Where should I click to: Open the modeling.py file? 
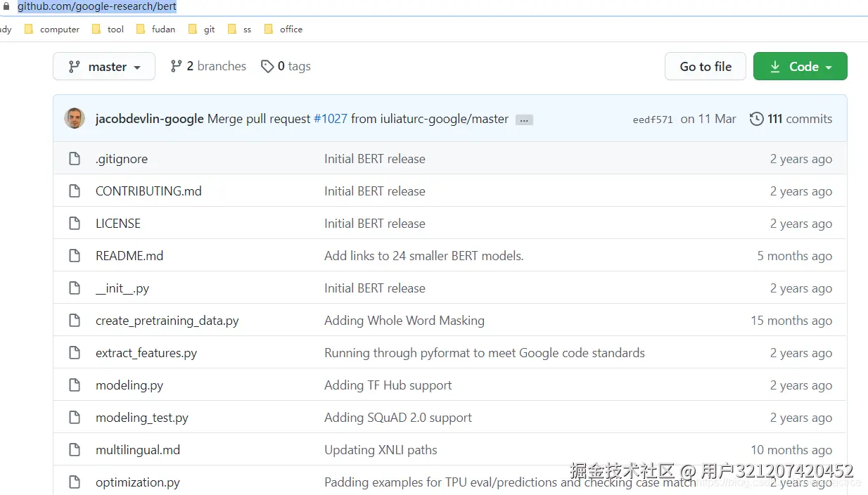pos(129,385)
